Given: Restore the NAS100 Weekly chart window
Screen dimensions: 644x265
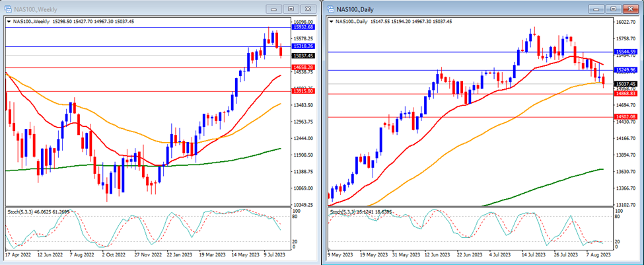Looking at the screenshot, I should point(291,9).
